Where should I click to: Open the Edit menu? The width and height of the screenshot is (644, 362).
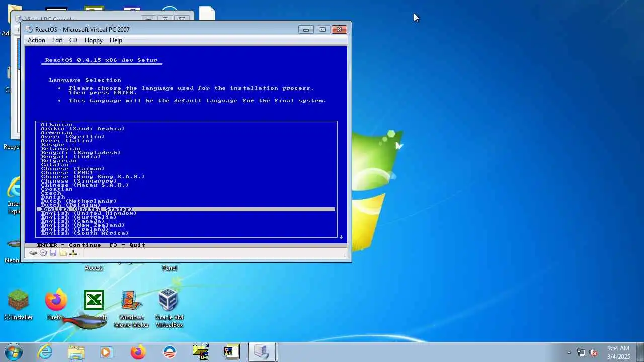[57, 40]
